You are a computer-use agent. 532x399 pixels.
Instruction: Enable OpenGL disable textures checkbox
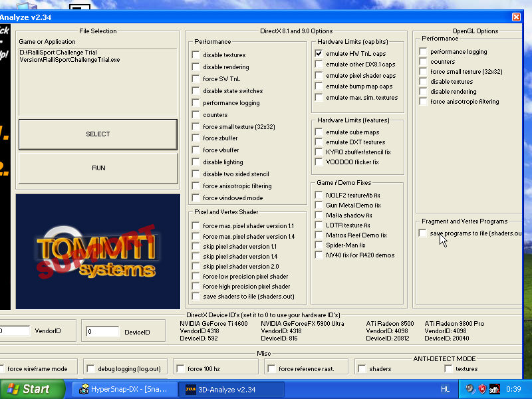click(423, 81)
